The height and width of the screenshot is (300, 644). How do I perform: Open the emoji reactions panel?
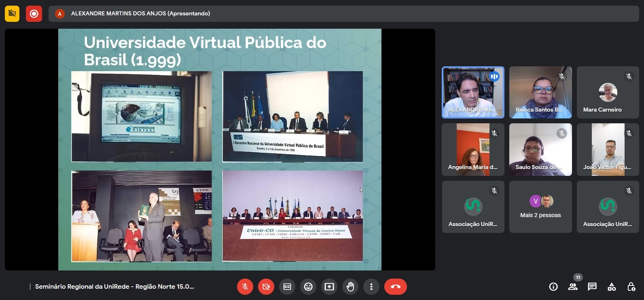[x=308, y=287]
